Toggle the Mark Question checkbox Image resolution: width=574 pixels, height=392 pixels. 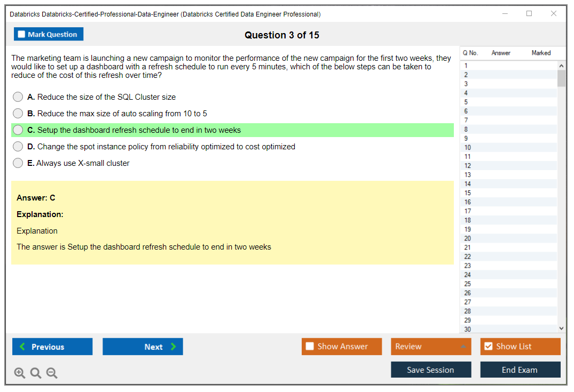(x=22, y=34)
